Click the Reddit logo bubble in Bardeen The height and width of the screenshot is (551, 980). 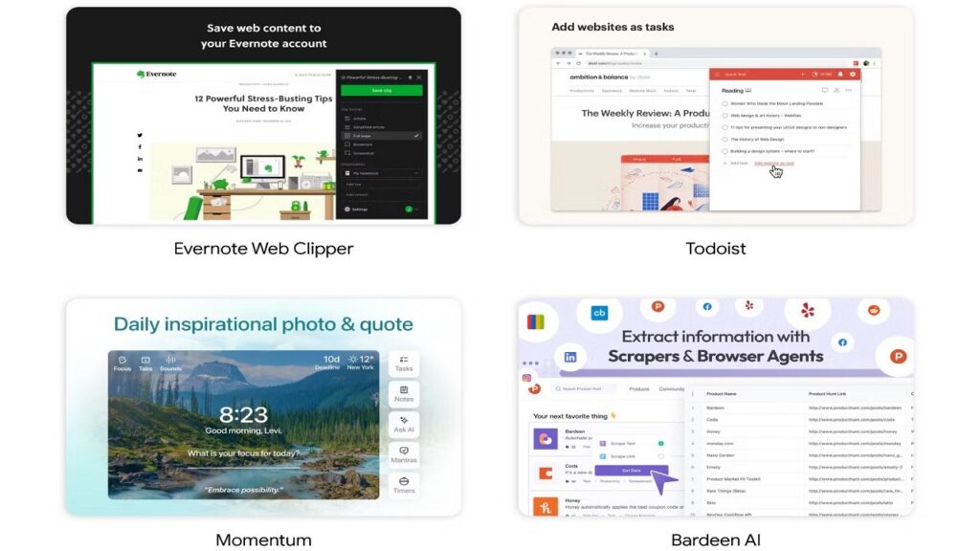(874, 310)
